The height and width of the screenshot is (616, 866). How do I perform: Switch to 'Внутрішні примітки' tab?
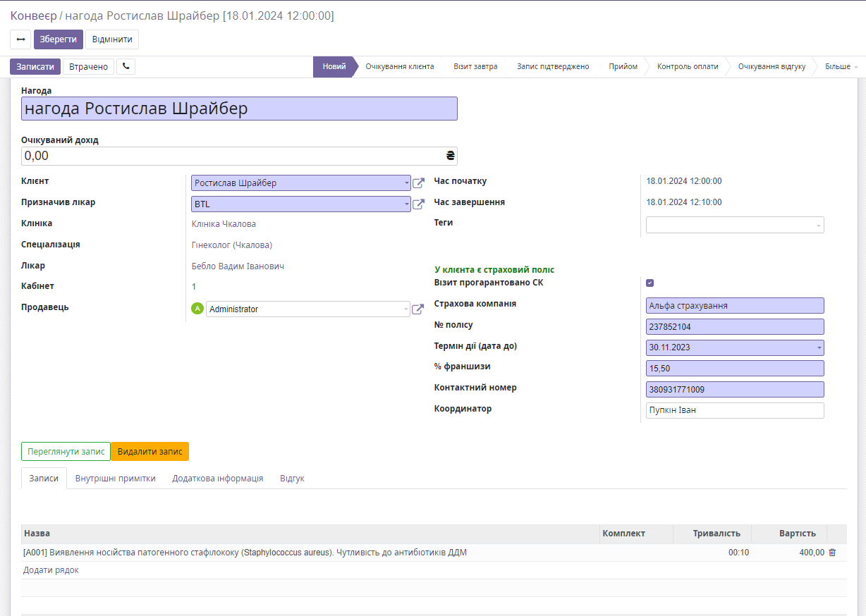click(x=115, y=478)
